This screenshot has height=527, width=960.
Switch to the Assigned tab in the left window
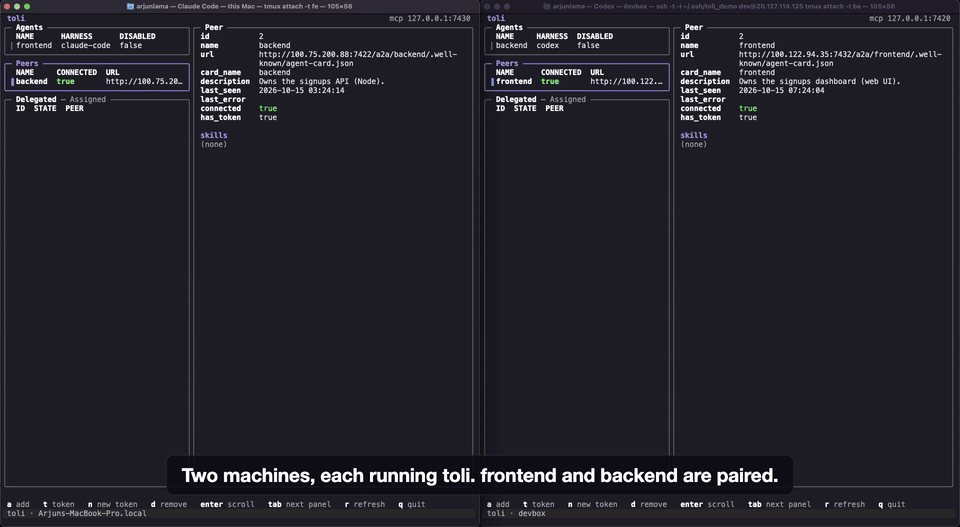pos(88,99)
